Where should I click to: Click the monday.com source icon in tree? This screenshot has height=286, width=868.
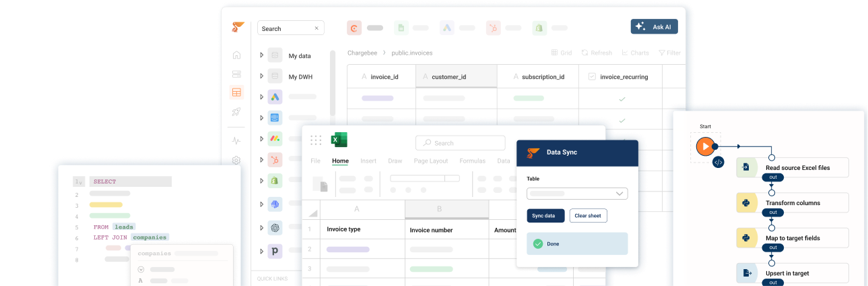point(275,139)
